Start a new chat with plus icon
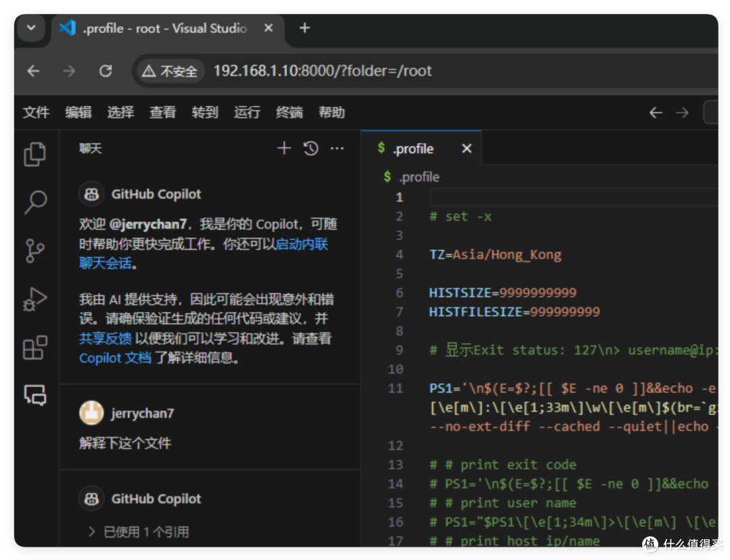 click(x=284, y=149)
